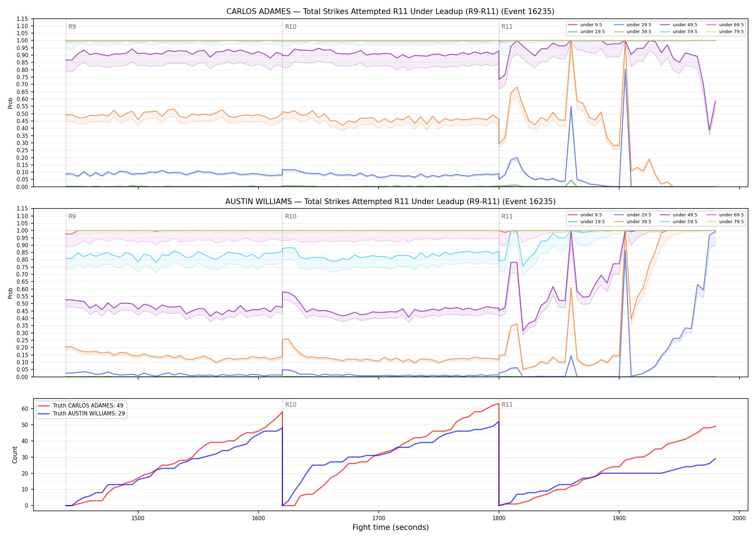Select 'under 19.5' in Austin Williams legend

pyautogui.click(x=586, y=222)
